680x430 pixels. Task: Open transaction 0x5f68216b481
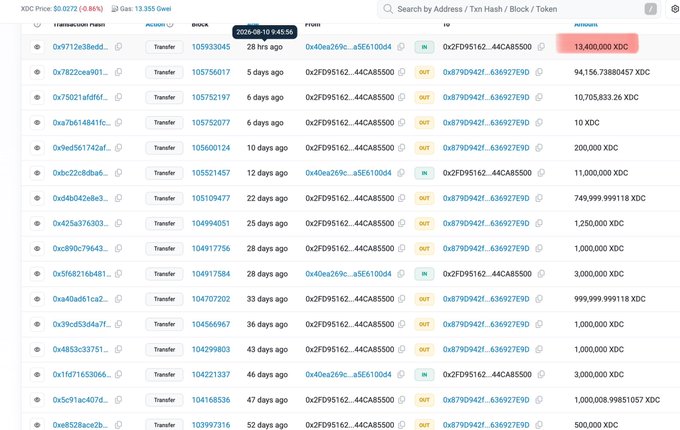(x=82, y=274)
